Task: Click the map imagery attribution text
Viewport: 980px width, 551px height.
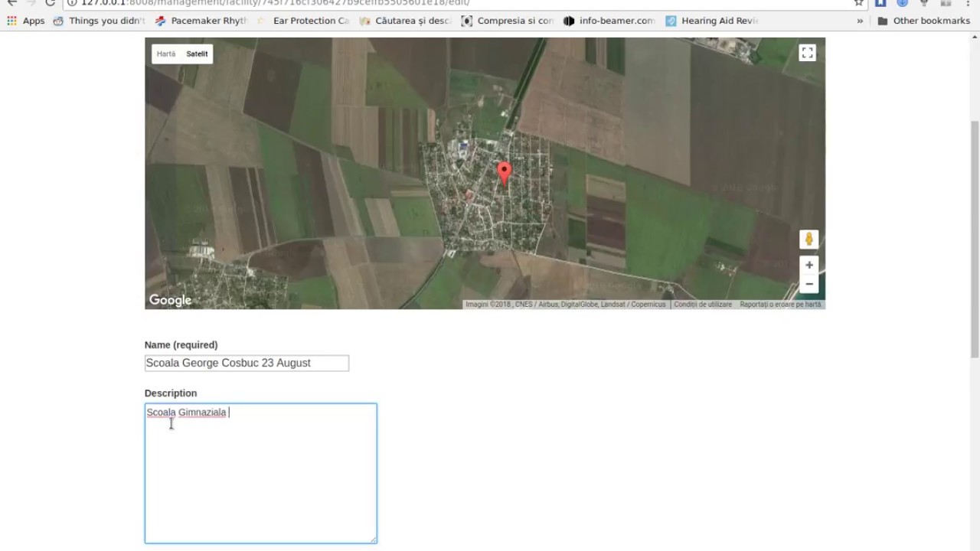Action: click(x=566, y=305)
